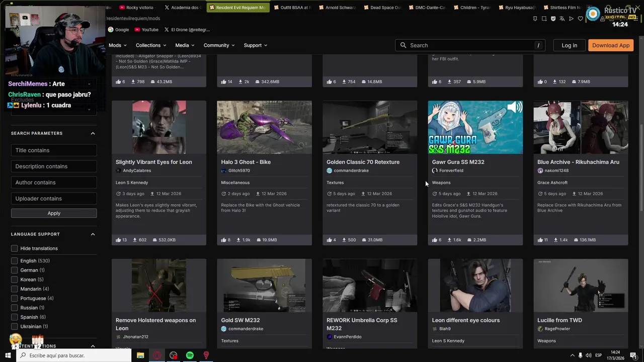
Task: Open the YouTube bookmark
Action: [x=146, y=30]
